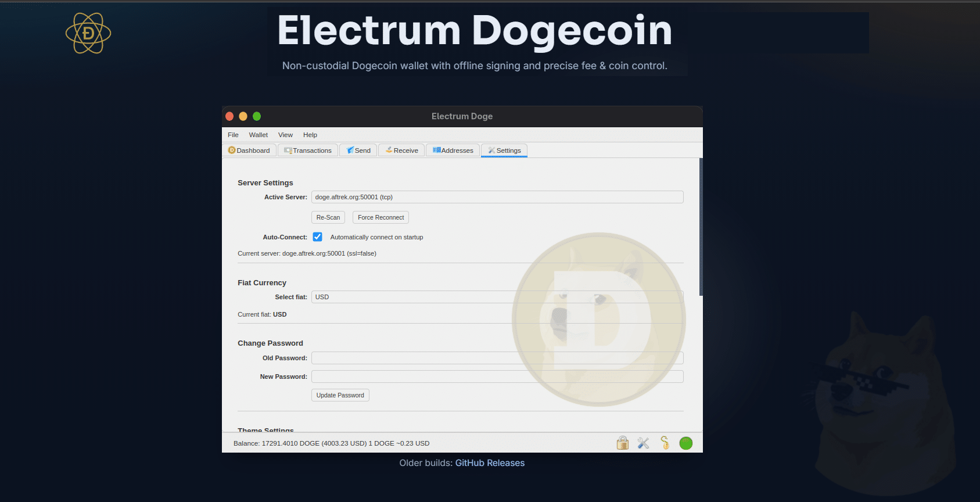This screenshot has height=502, width=980.
Task: Click the red close window button
Action: pyautogui.click(x=229, y=116)
